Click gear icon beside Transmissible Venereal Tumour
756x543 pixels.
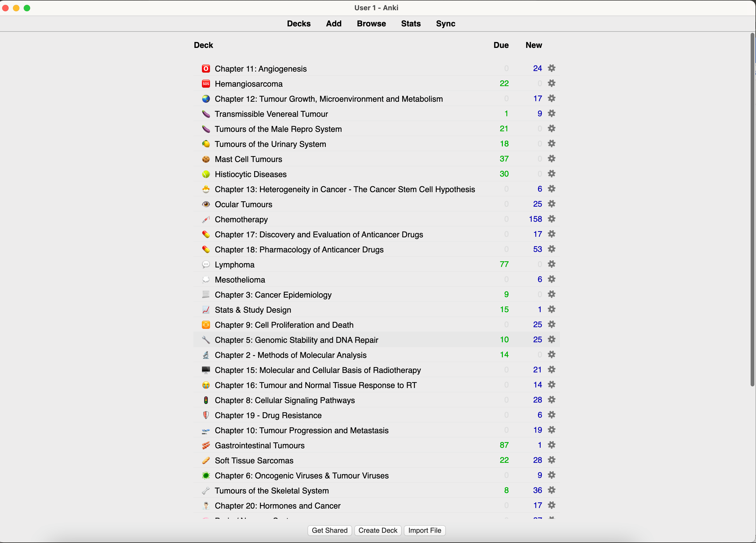click(x=552, y=114)
